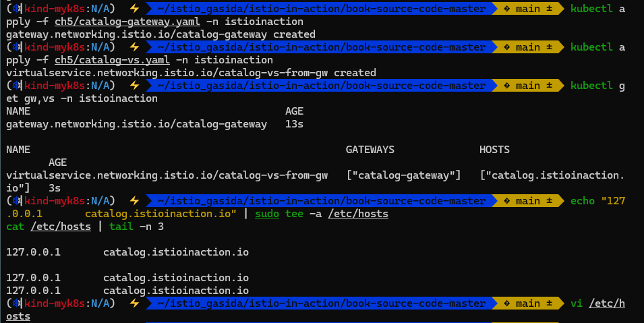Click the yellow 'catalog.istioinaction.io"' string in the echo command

click(x=160, y=214)
